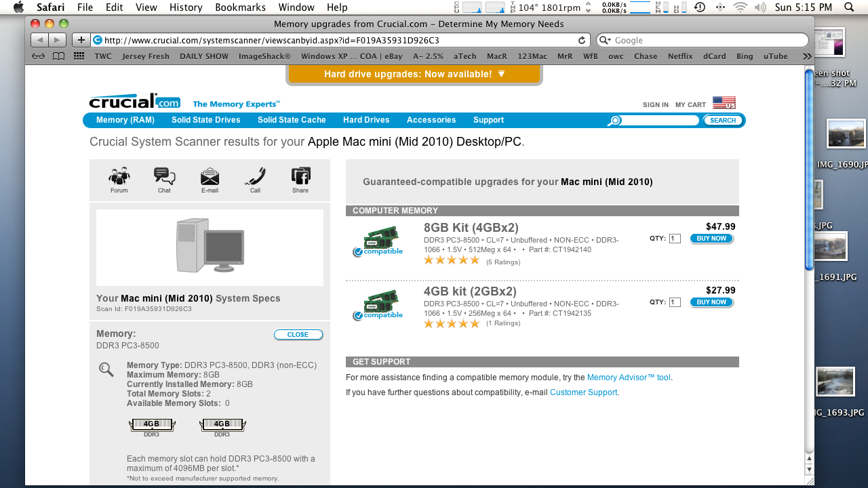The image size is (868, 488).
Task: Open Google search engine dropdown
Action: tap(604, 40)
